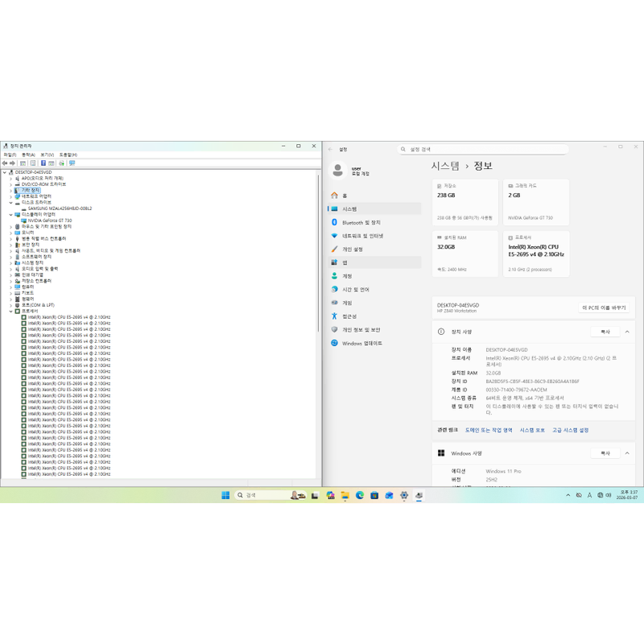
Task: Expand the 포트(COM & LPT) node
Action: coord(11,305)
